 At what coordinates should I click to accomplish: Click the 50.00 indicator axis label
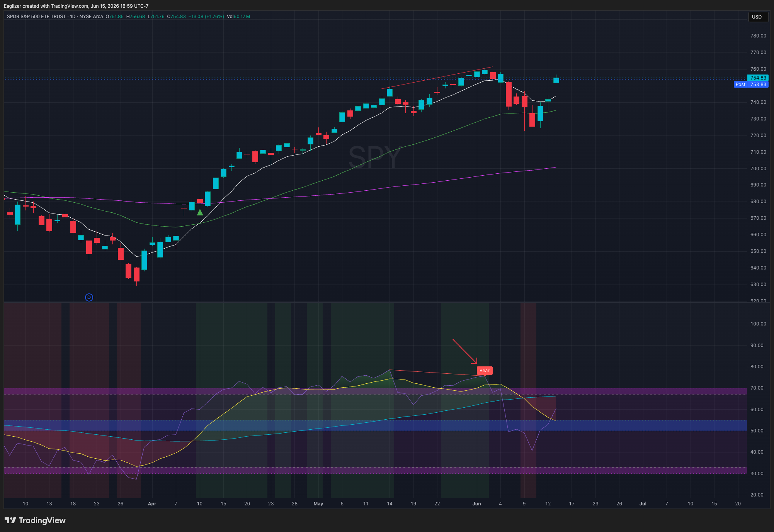pyautogui.click(x=757, y=431)
